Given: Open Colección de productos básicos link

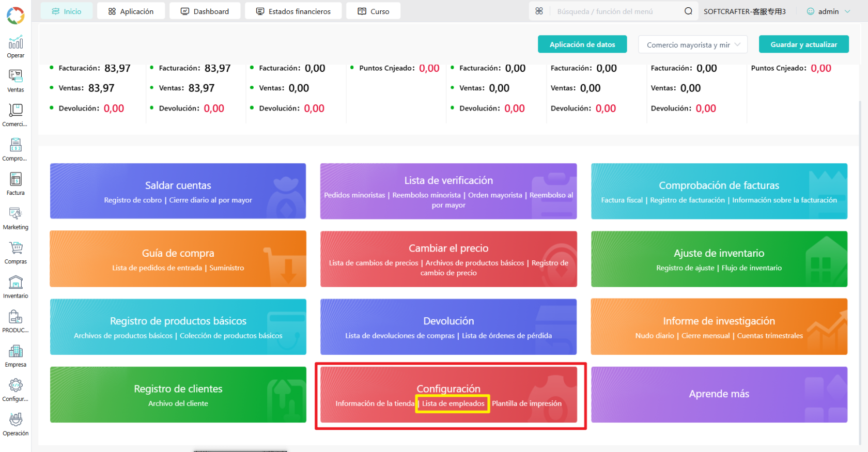Looking at the screenshot, I should (231, 336).
